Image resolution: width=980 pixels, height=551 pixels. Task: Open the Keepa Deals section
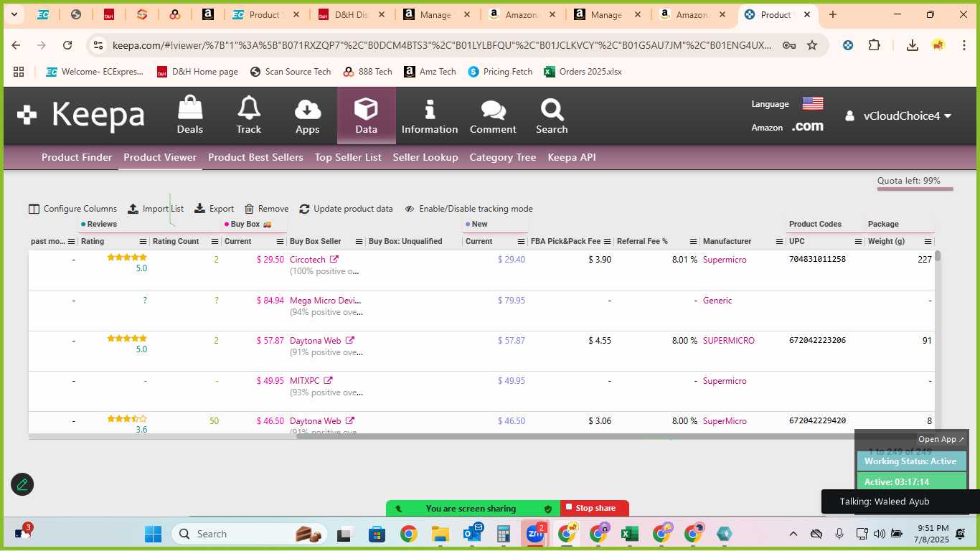[x=190, y=116]
